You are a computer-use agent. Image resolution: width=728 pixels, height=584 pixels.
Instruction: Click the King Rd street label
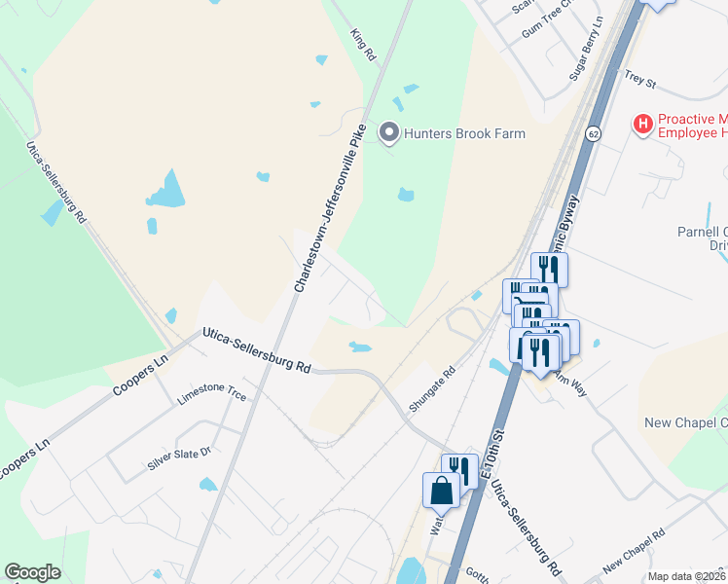363,45
